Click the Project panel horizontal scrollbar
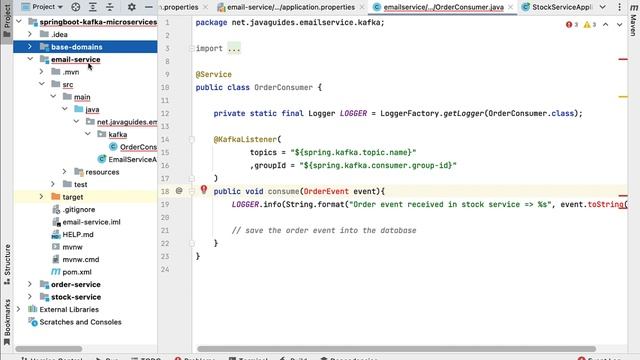The width and height of the screenshot is (640, 360). (x=49, y=349)
